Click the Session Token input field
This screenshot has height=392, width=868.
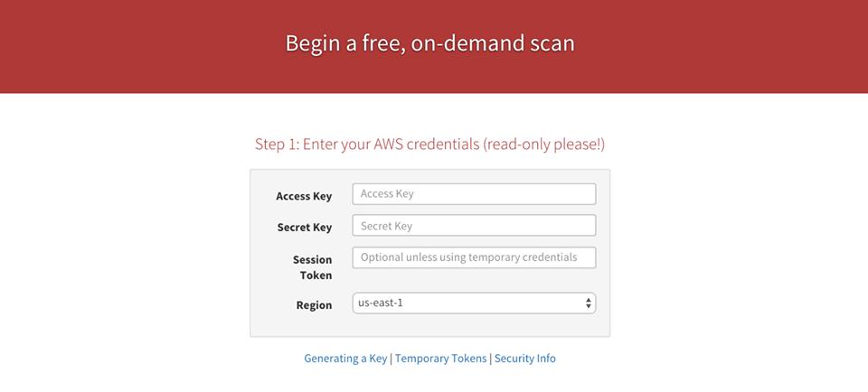tap(474, 257)
